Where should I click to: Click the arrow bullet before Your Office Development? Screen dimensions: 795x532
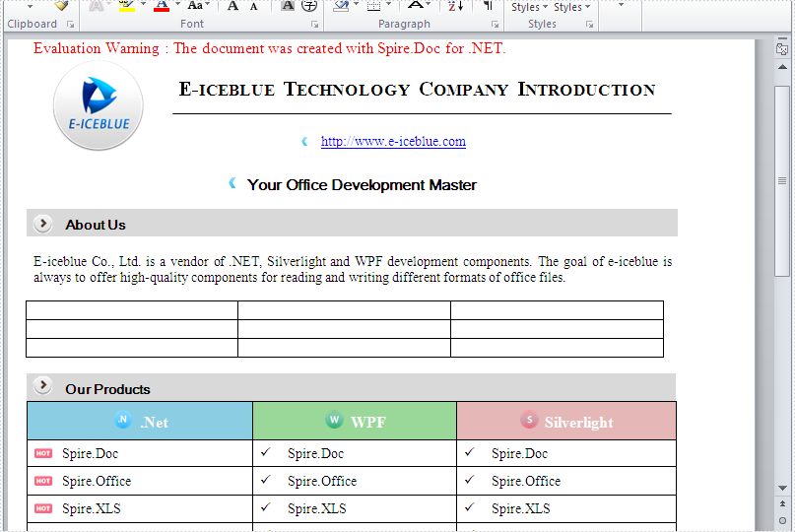tap(232, 183)
